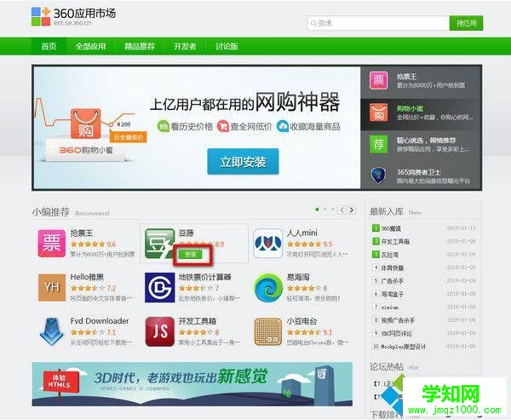Image resolution: width=511 pixels, height=420 pixels.
Task: Open the 小豆电台 app title
Action: [301, 321]
